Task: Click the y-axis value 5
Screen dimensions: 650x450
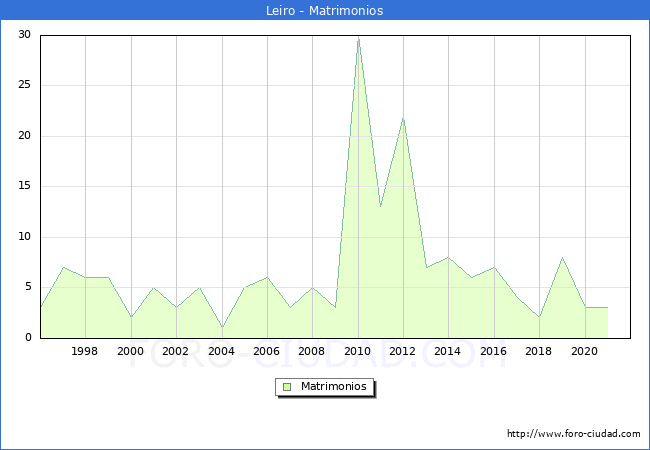Action: pyautogui.click(x=28, y=287)
